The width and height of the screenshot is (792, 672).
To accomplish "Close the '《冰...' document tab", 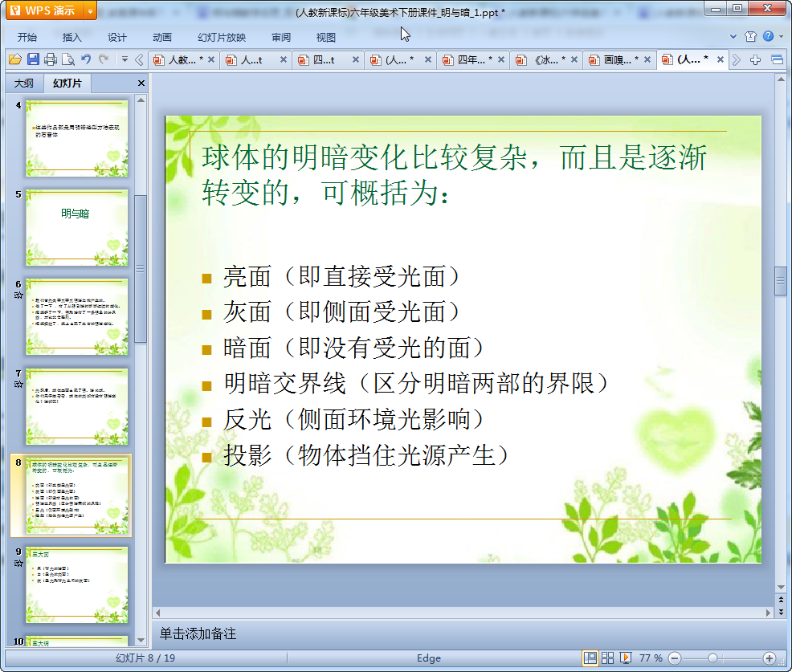I will pyautogui.click(x=574, y=59).
